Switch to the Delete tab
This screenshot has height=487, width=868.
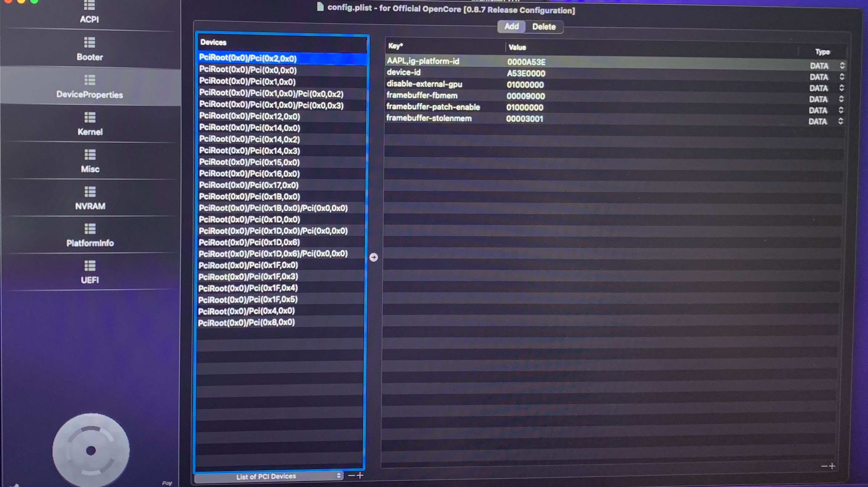coord(544,27)
